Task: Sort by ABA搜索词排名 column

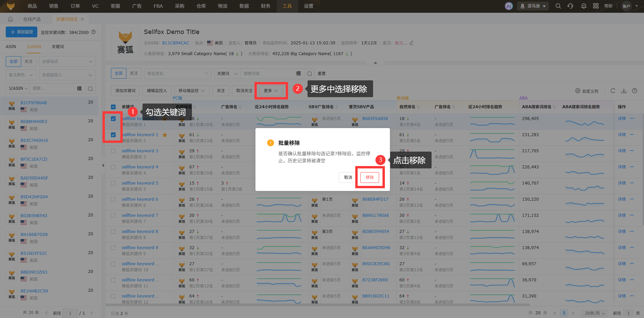Action: point(554,107)
